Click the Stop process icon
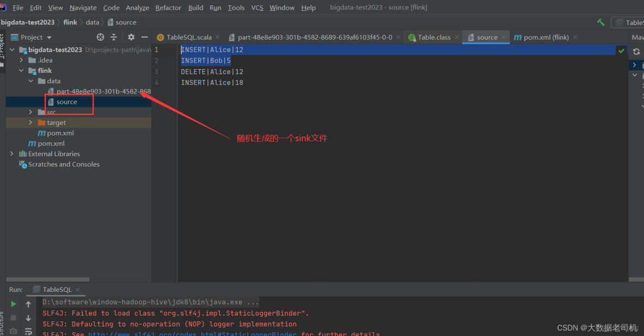 [13, 318]
